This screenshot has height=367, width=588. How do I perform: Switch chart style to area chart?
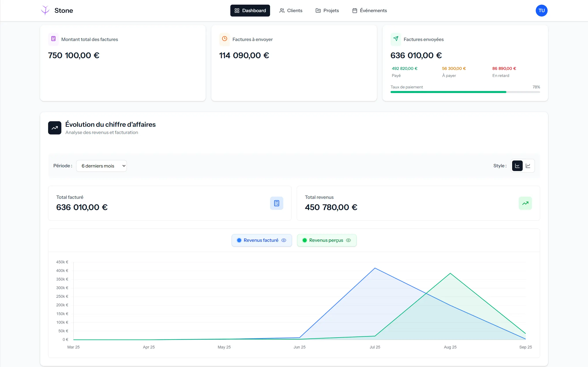click(517, 166)
